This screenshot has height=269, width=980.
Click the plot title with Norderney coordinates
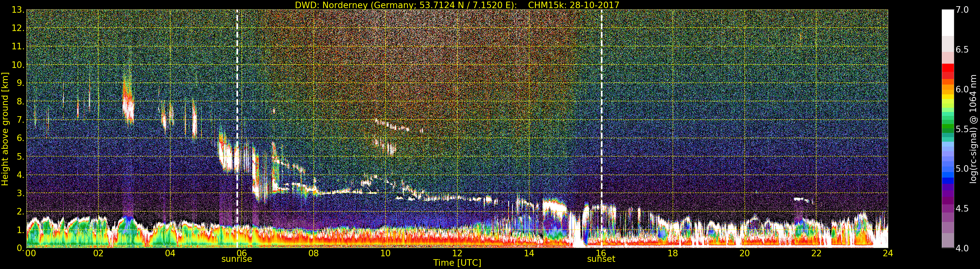coord(457,5)
